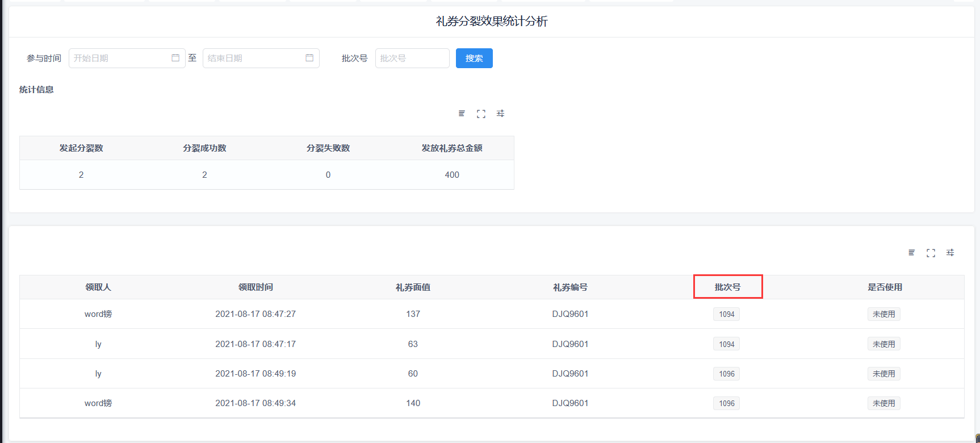The image size is (980, 443).
Task: Click the 是否使用 column header
Action: click(885, 287)
